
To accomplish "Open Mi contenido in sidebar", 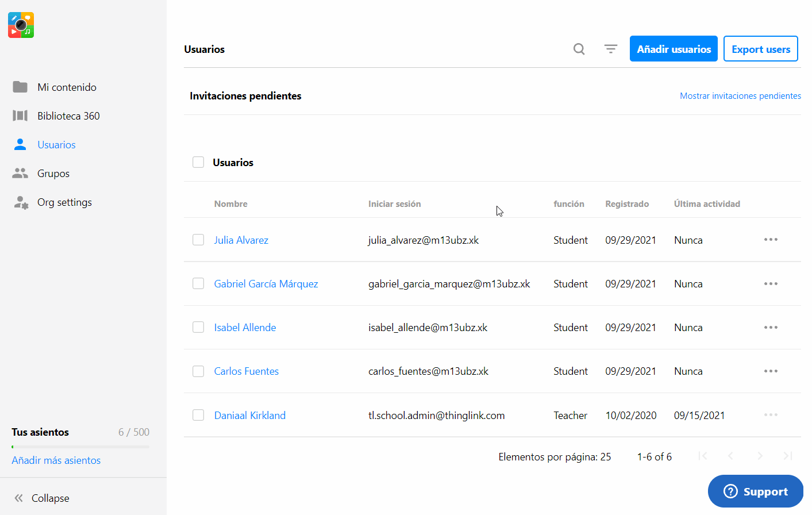I will coord(67,87).
